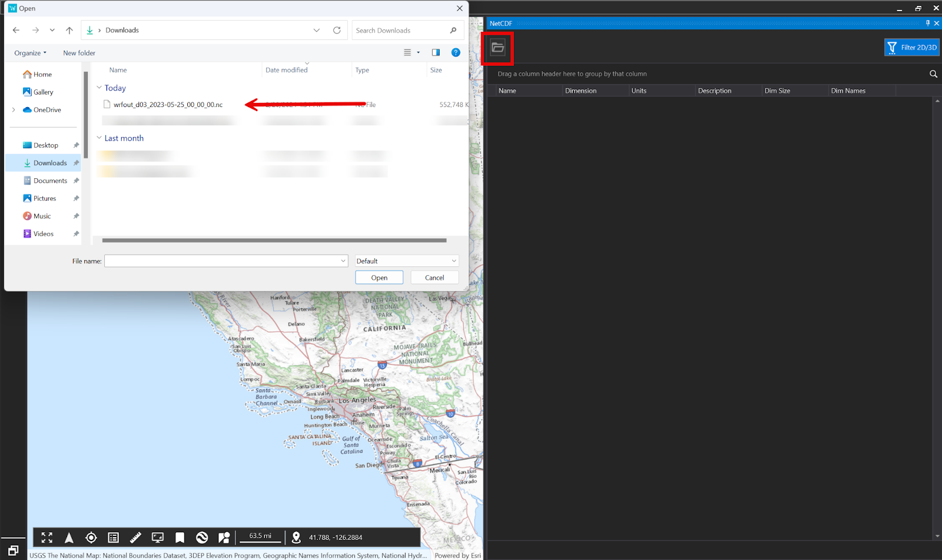942x560 pixels.
Task: Open the search magnifier in NetCDF panel
Action: pos(933,74)
